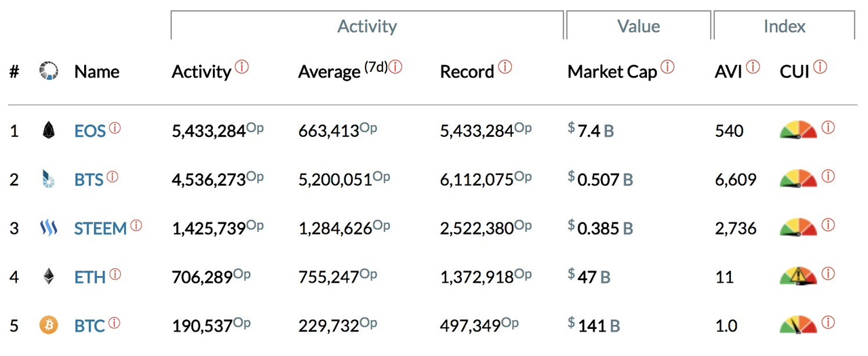This screenshot has height=356, width=868.
Task: Sort by the AVI column header
Action: pos(729,72)
